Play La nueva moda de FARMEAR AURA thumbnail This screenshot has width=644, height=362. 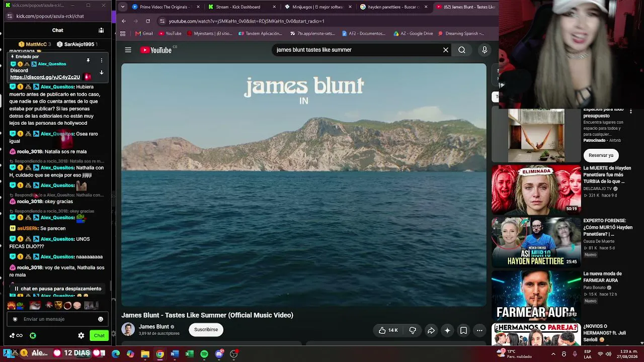tap(536, 295)
